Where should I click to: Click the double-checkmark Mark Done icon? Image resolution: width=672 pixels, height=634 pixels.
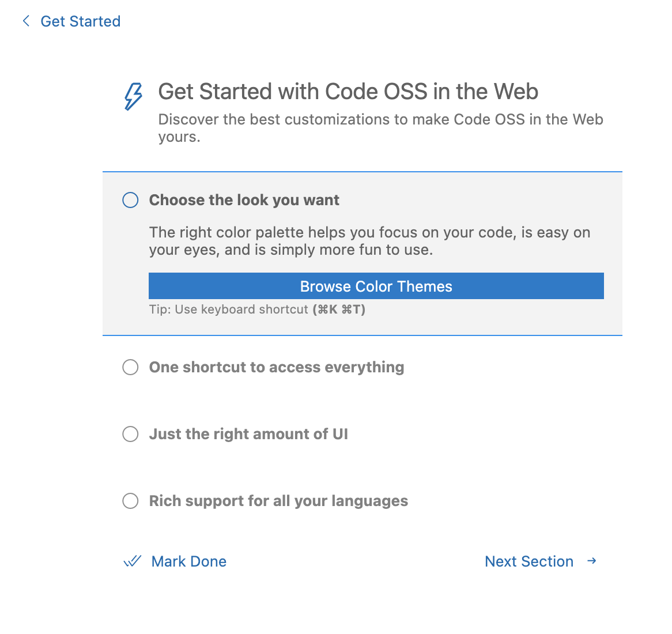(133, 561)
